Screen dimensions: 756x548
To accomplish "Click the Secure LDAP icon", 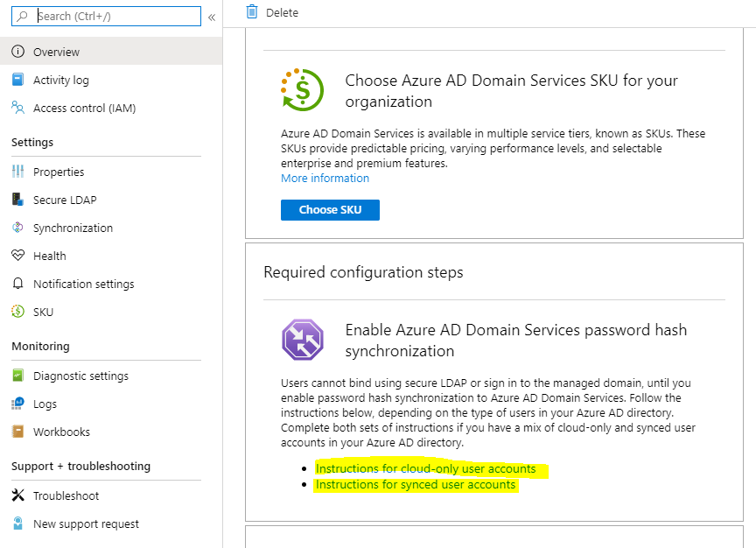I will pyautogui.click(x=17, y=200).
